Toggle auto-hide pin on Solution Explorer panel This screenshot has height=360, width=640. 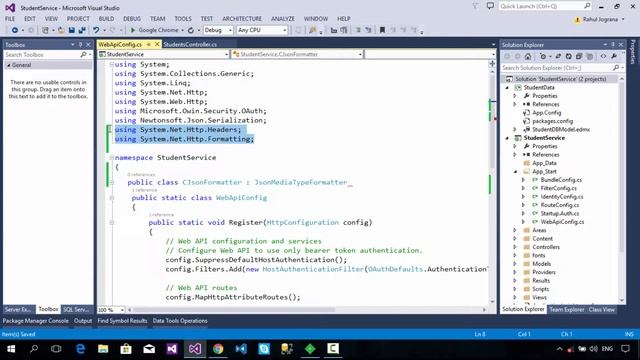[613, 44]
